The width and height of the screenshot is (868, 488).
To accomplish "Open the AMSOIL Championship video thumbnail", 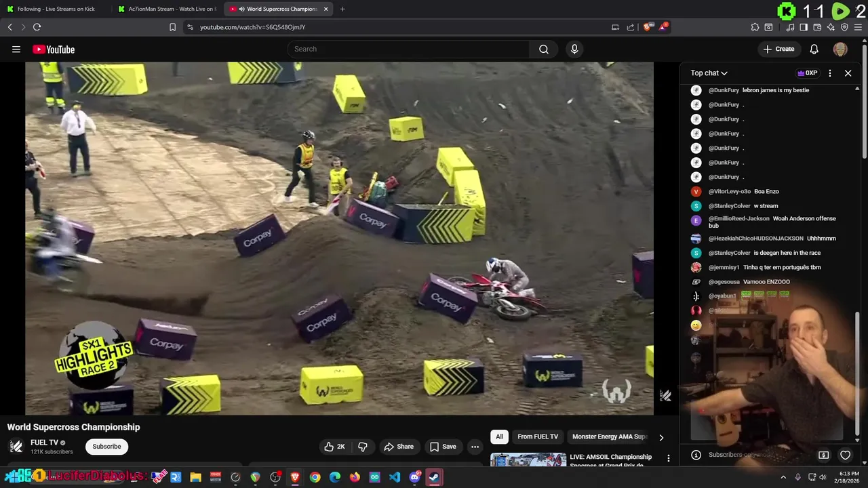I will pyautogui.click(x=528, y=460).
